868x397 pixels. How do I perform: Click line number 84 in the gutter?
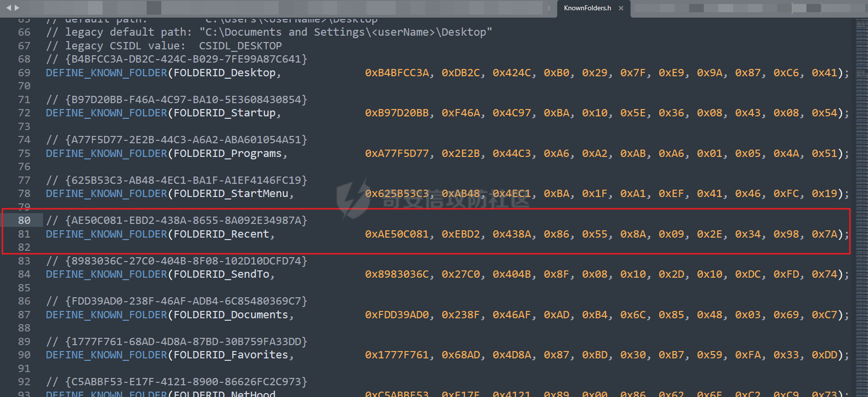[24, 274]
